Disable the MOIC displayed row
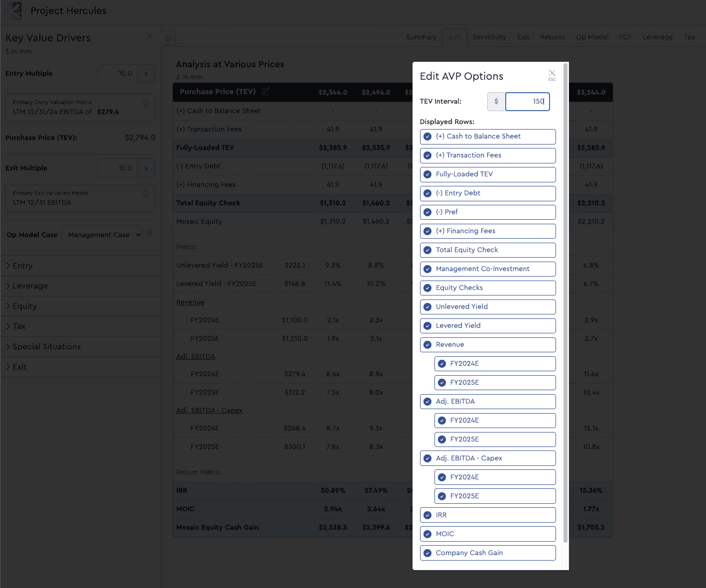The width and height of the screenshot is (706, 588). coord(427,534)
